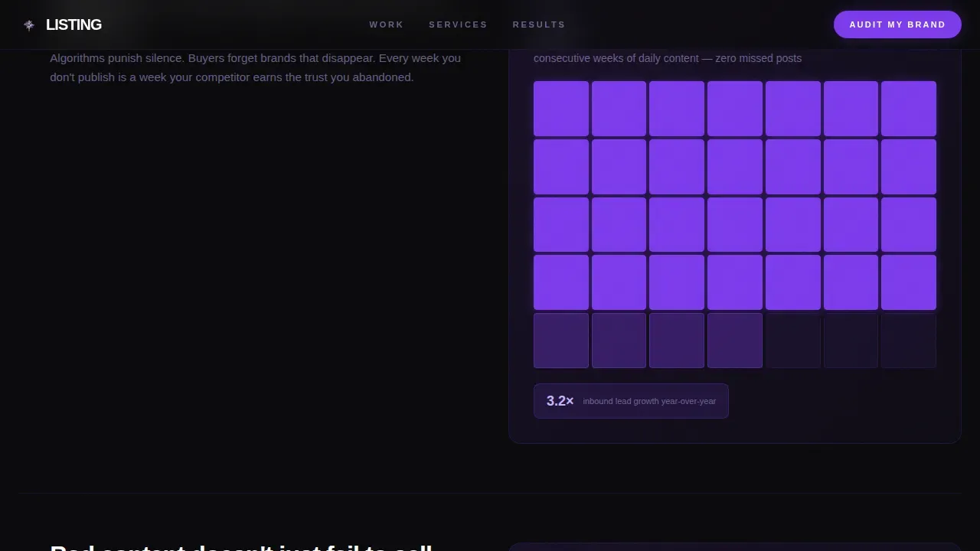980x551 pixels.
Task: Click the fourth dim cell in the bottom row
Action: [x=735, y=341]
